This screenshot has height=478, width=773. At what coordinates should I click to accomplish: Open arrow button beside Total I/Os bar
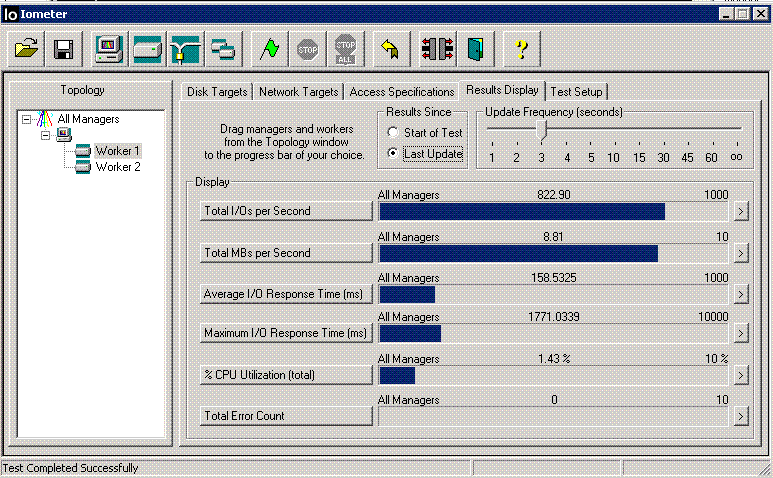click(x=740, y=211)
